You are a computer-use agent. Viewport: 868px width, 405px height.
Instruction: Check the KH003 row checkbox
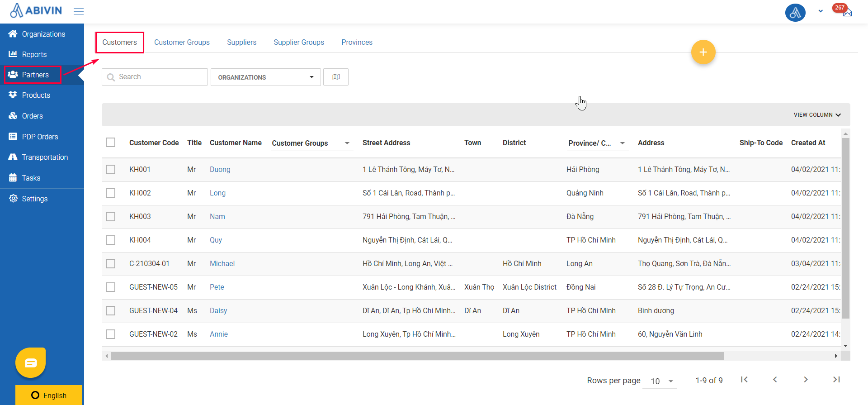(111, 217)
